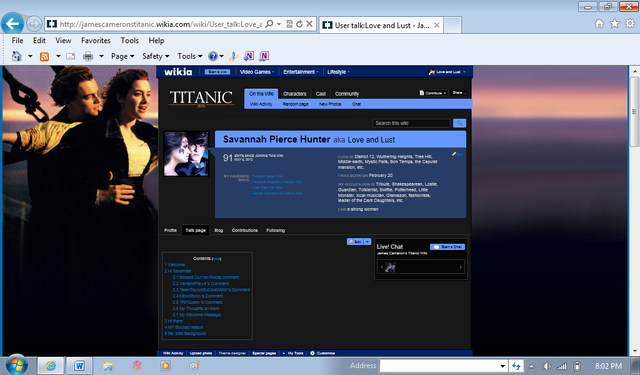Expand the RSS feeds dropdown arrow
This screenshot has width=640, height=375.
tap(58, 56)
